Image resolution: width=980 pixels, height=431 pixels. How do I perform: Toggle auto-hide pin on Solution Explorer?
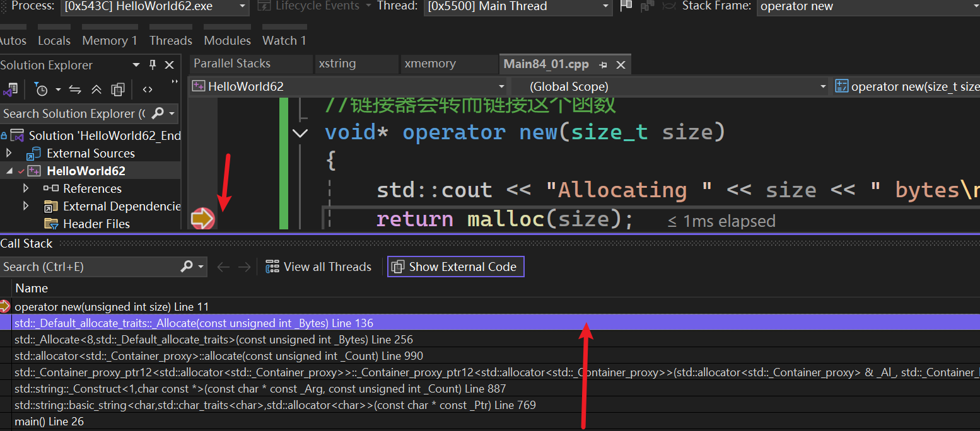tap(152, 65)
